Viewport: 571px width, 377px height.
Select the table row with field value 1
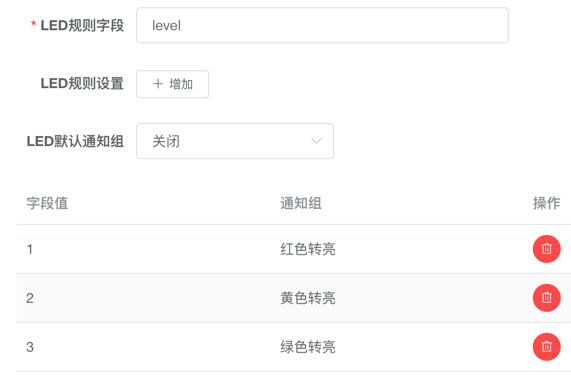pos(294,249)
